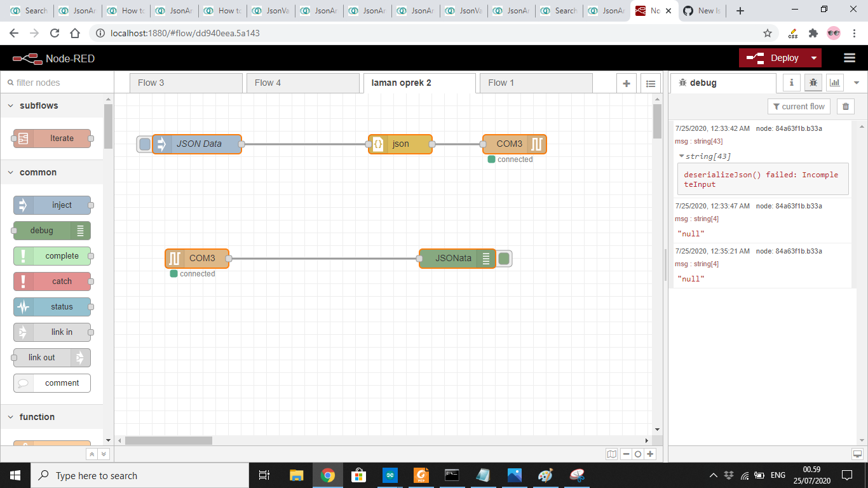Click the JSON Data inject trigger button
Image resolution: width=868 pixels, height=488 pixels.
coord(144,144)
